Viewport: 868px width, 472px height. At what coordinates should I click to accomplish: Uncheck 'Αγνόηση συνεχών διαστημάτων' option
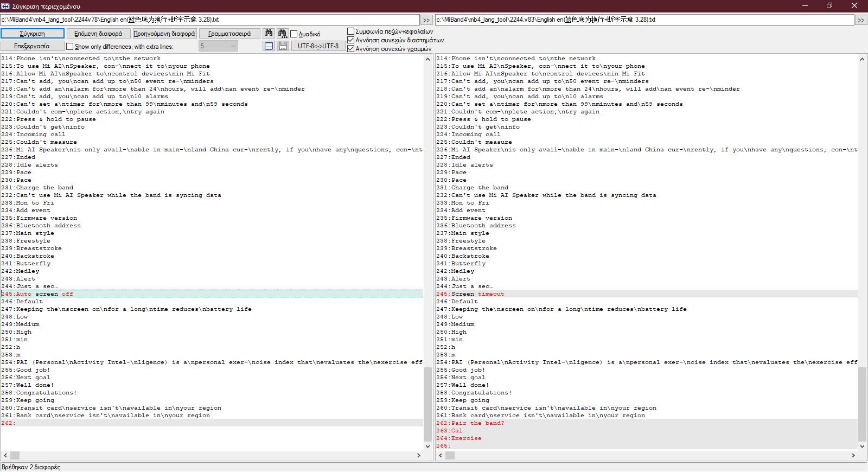(x=351, y=40)
